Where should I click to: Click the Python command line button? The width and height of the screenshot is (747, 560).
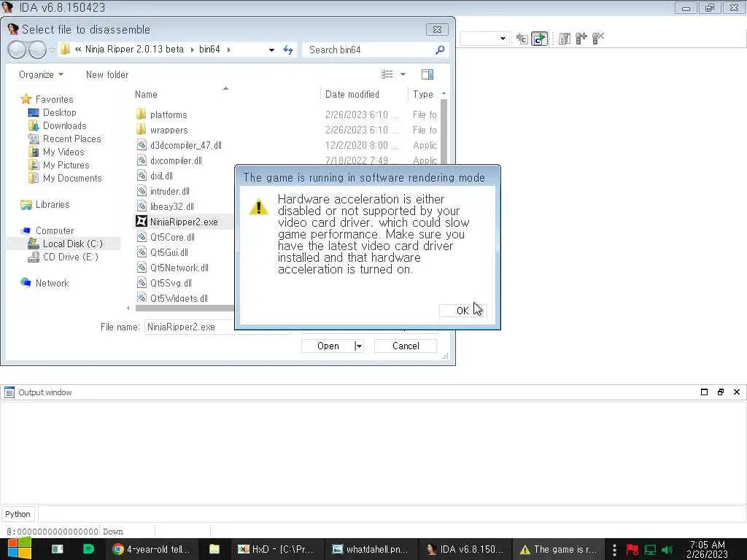tap(18, 514)
